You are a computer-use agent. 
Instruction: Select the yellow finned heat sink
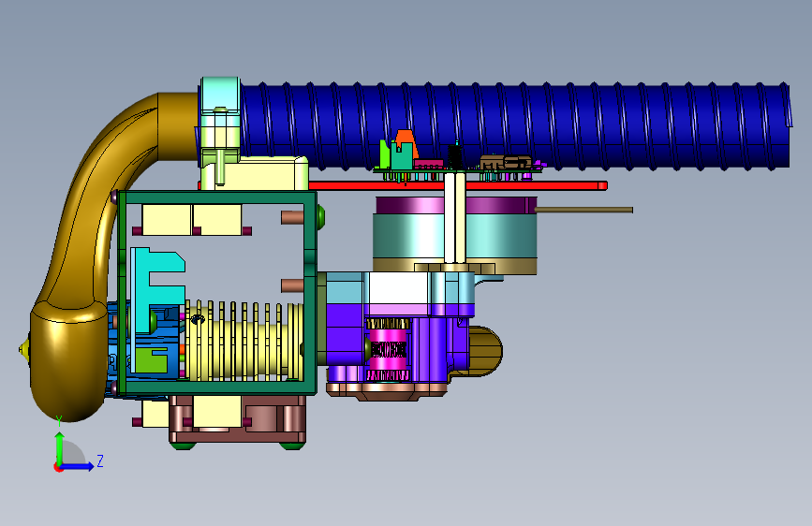click(x=244, y=341)
